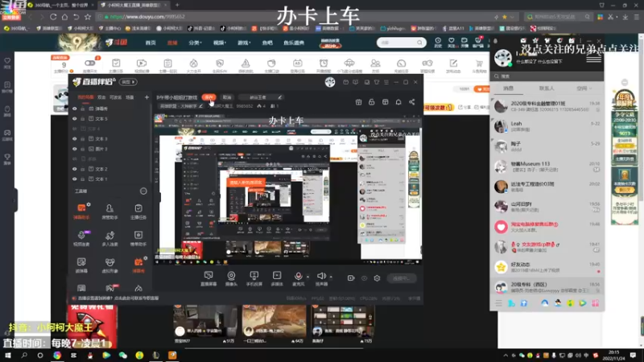Click the Douyu logo in the website header

116,43
